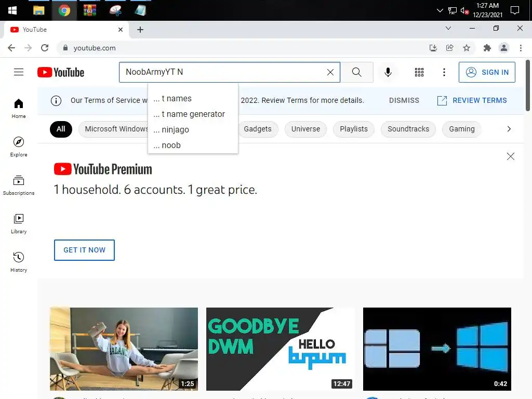Click the magnifier search button
The image size is (532, 399).
click(356, 72)
